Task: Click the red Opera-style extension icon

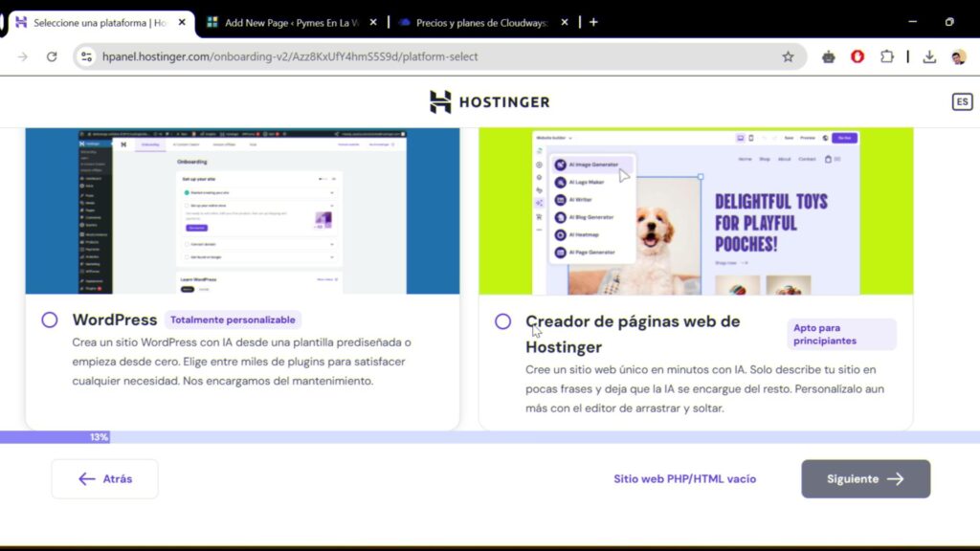Action: (x=857, y=56)
